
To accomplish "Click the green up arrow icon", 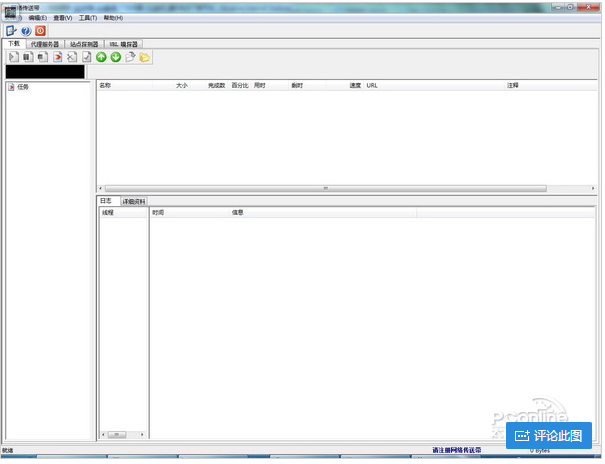I will click(101, 57).
